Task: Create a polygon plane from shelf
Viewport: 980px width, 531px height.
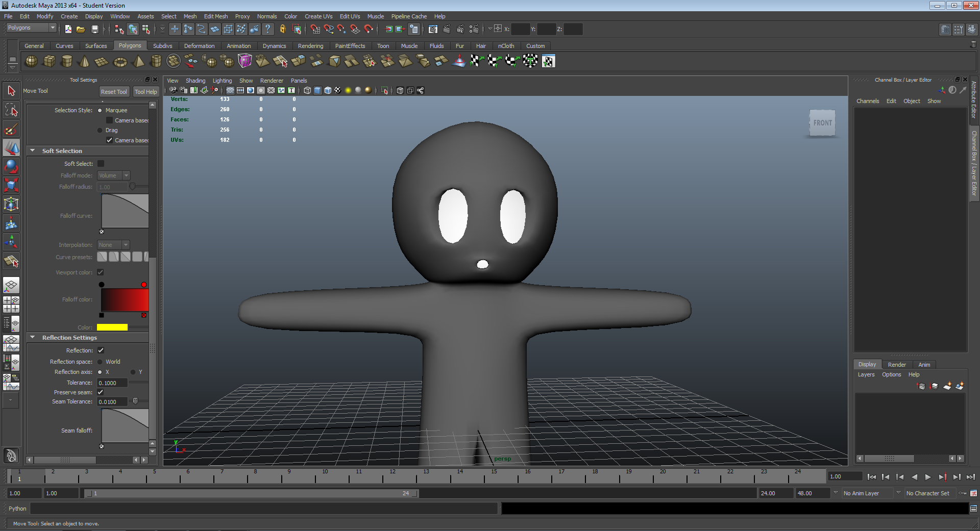Action: [102, 61]
